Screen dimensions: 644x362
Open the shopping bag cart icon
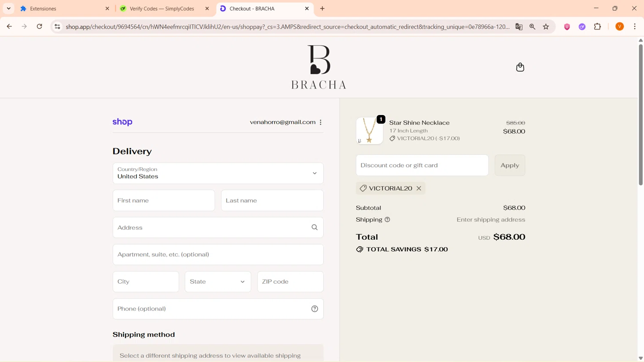coord(520,67)
